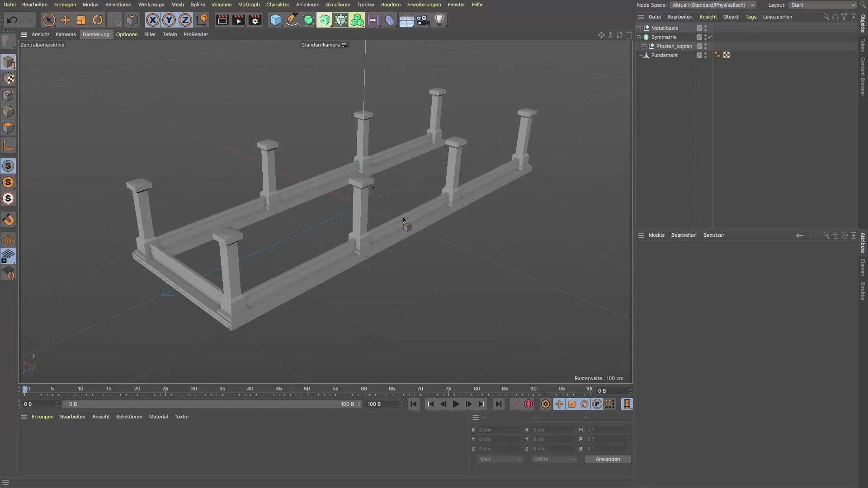This screenshot has width=868, height=488.
Task: Open the Rendern menu
Action: click(x=391, y=5)
